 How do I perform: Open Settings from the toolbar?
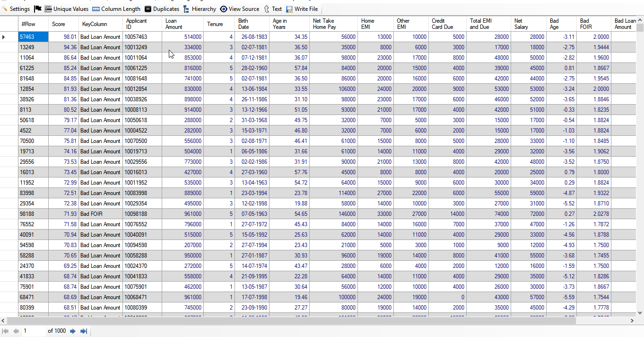coord(16,9)
